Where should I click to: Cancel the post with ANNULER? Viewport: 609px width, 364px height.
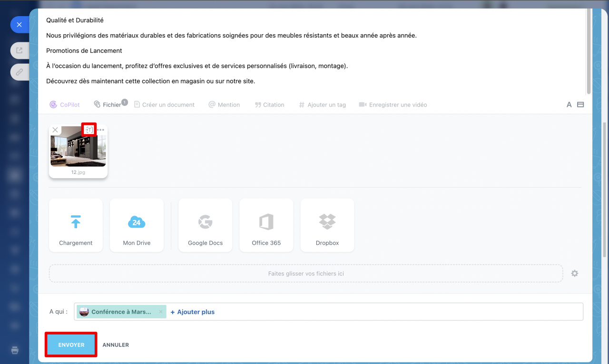(116, 345)
